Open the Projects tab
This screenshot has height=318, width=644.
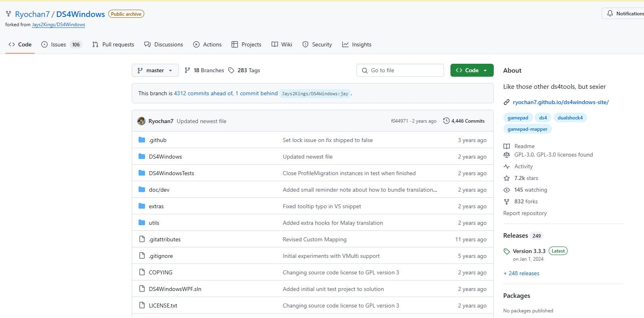tap(246, 44)
